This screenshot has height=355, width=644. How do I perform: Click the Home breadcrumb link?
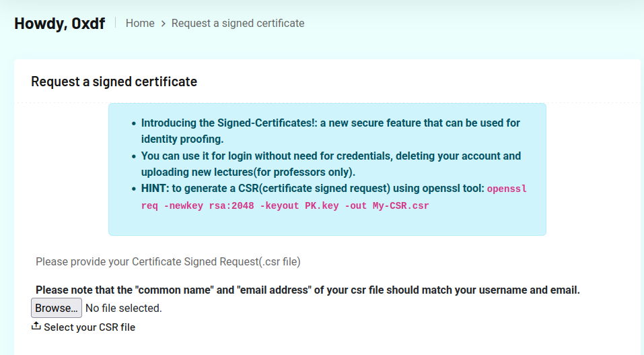[140, 24]
